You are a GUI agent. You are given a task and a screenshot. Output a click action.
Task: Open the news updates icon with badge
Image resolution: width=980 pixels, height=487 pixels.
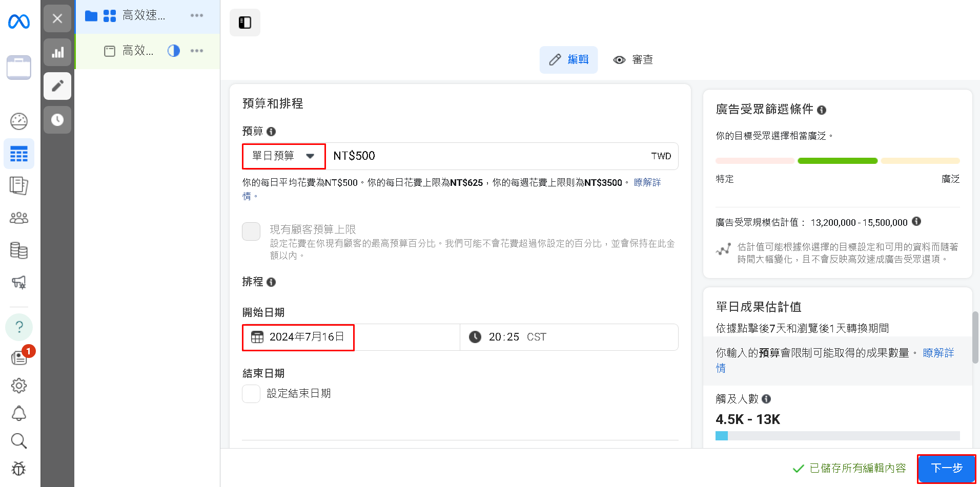pyautogui.click(x=19, y=357)
